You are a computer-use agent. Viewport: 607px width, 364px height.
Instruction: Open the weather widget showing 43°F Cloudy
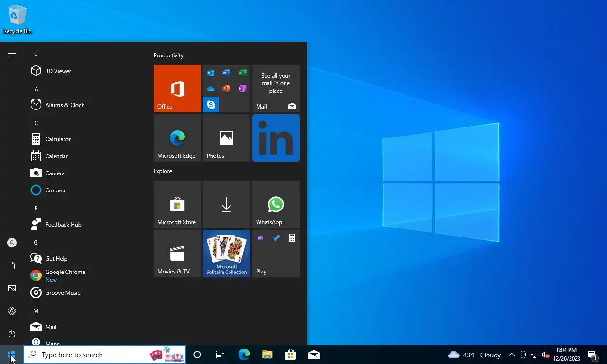474,355
